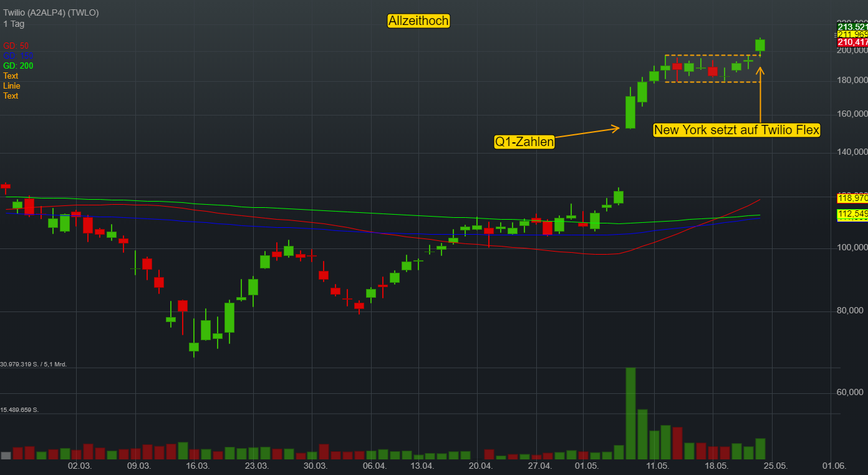Click the 25.05. date axis label
Image resolution: width=868 pixels, height=475 pixels.
click(x=776, y=466)
